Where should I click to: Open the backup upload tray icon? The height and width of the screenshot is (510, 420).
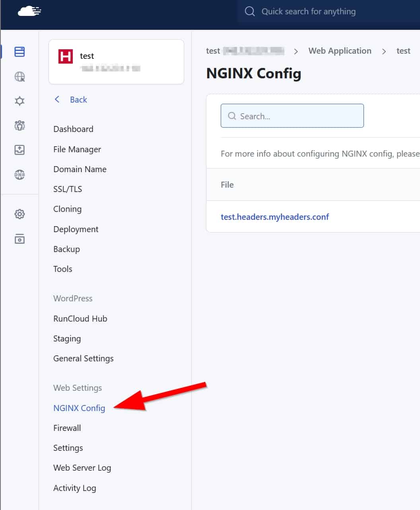tap(19, 150)
